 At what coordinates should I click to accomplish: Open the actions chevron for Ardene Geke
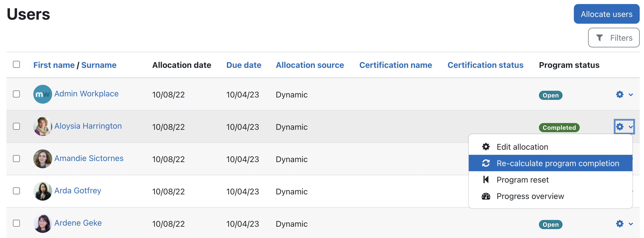click(631, 224)
